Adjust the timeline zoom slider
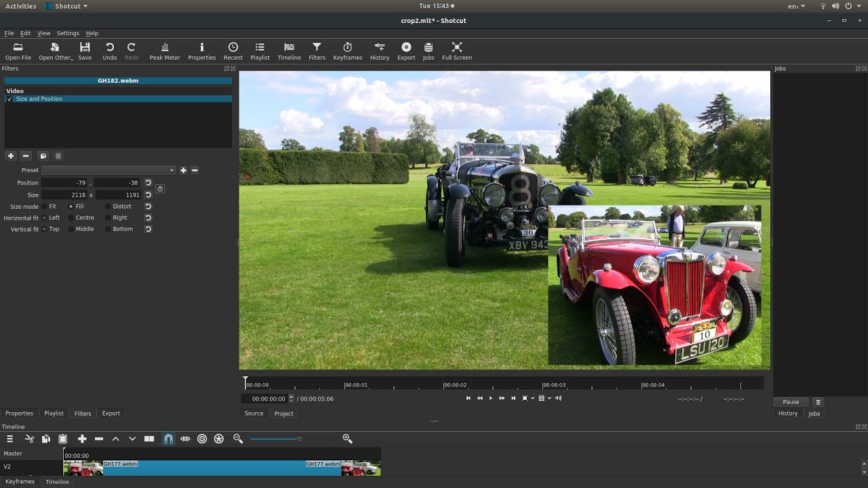Viewport: 868px width, 488px height. [x=299, y=439]
